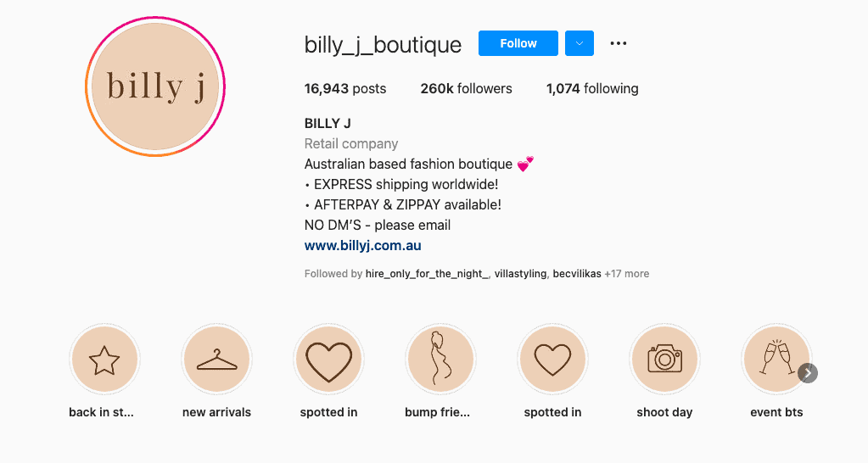Open the villastyling follower profile
This screenshot has width=868, height=463.
pyautogui.click(x=520, y=274)
